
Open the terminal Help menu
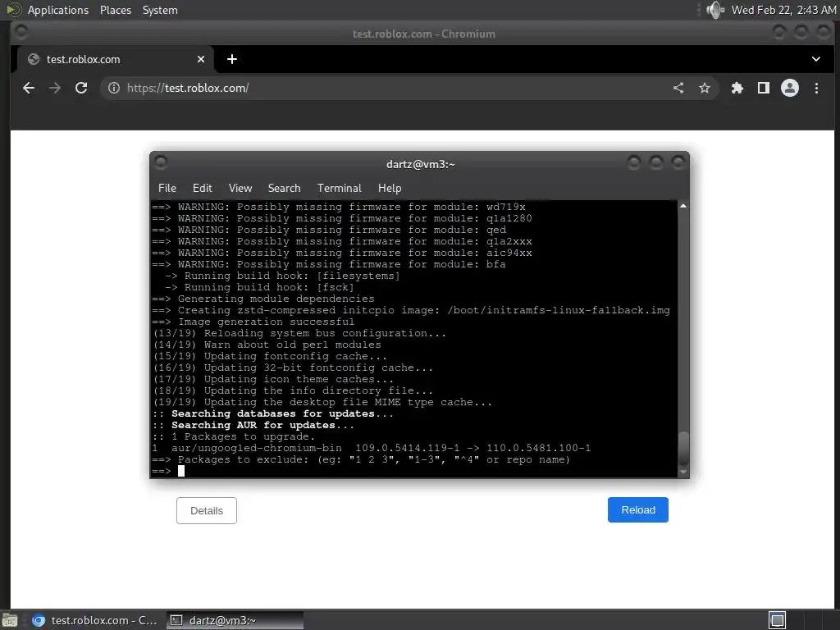click(x=390, y=188)
